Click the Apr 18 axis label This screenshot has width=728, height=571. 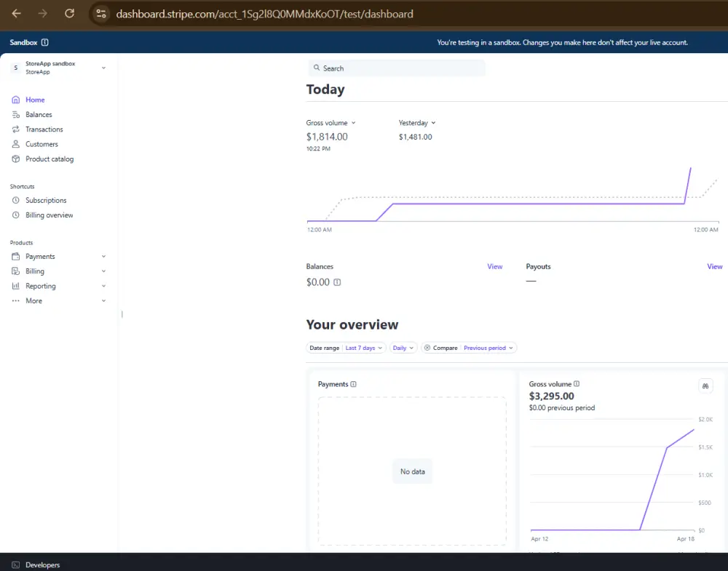[x=686, y=539]
